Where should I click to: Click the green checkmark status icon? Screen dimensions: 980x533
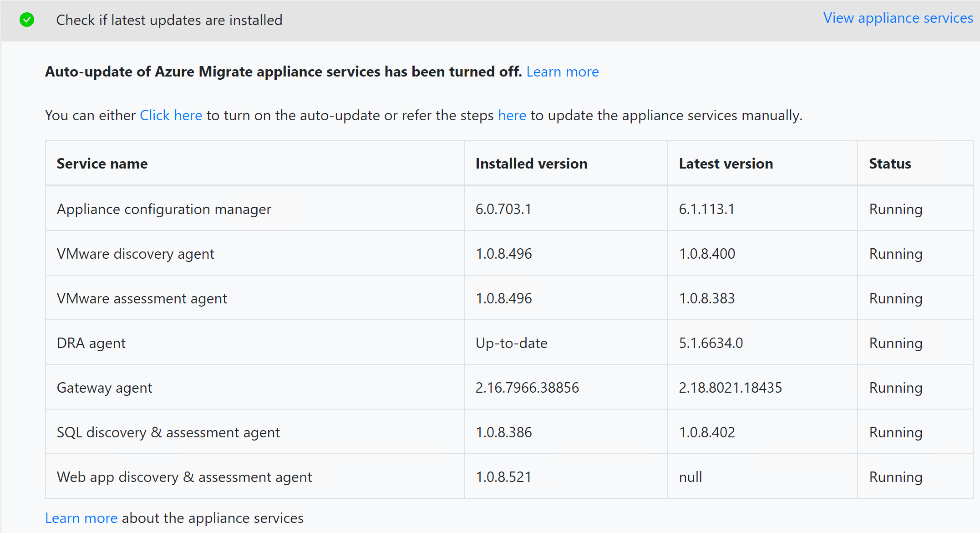[26, 19]
